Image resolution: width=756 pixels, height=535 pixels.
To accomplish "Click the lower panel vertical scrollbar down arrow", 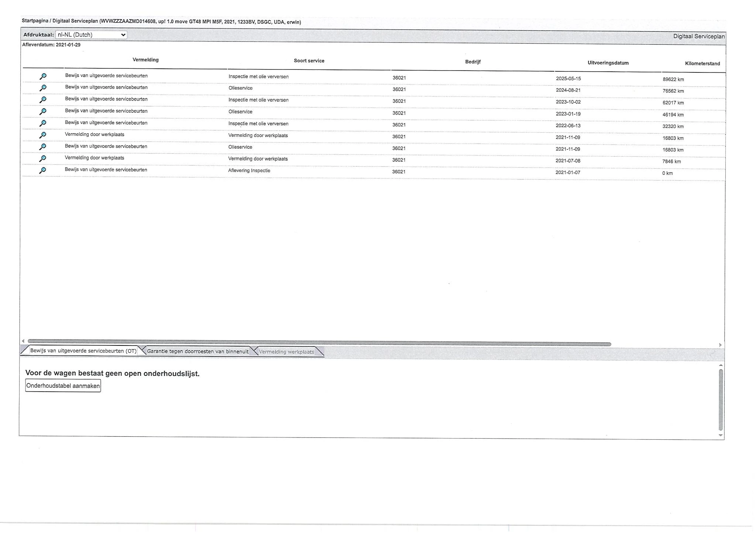I will tap(721, 435).
